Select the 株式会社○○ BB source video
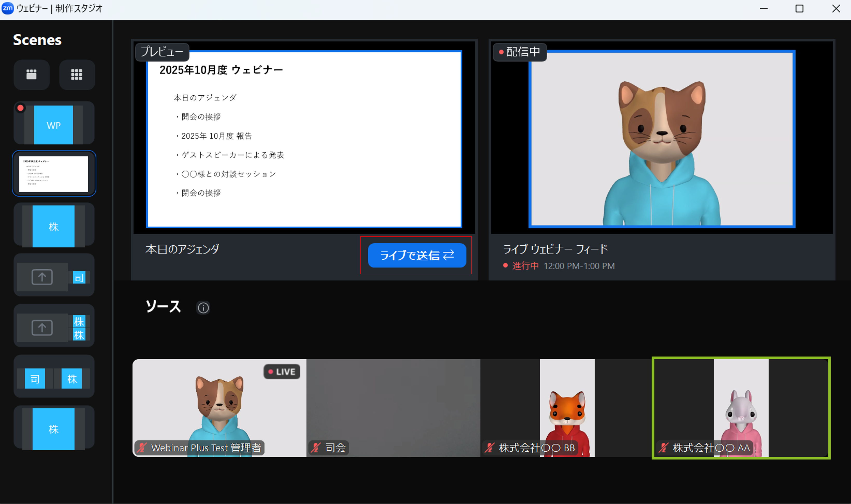This screenshot has width=851, height=504. pyautogui.click(x=567, y=408)
